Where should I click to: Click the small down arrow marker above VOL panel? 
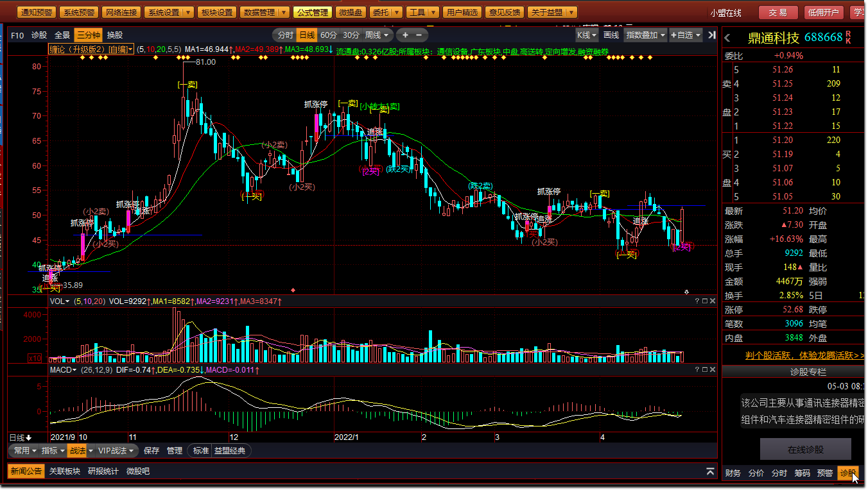click(x=686, y=292)
